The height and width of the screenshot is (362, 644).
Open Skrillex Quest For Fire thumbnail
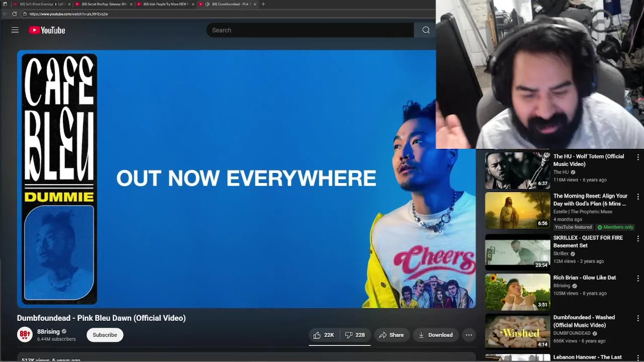pyautogui.click(x=518, y=252)
